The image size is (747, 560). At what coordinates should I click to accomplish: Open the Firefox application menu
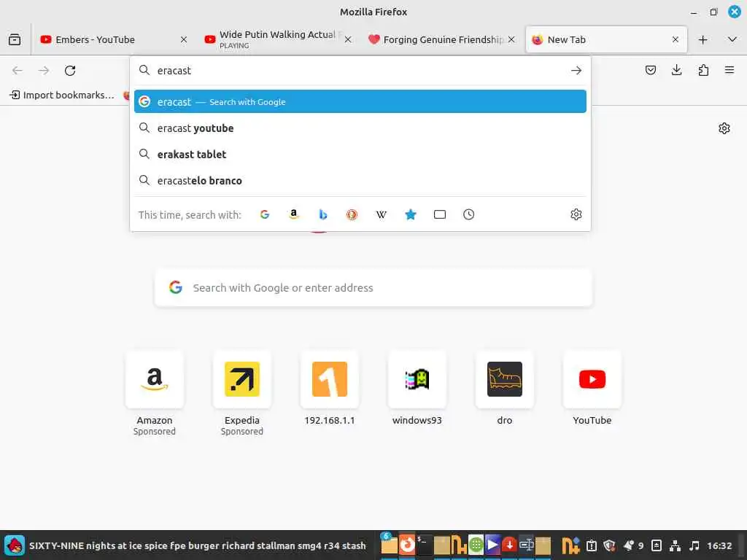(x=729, y=71)
